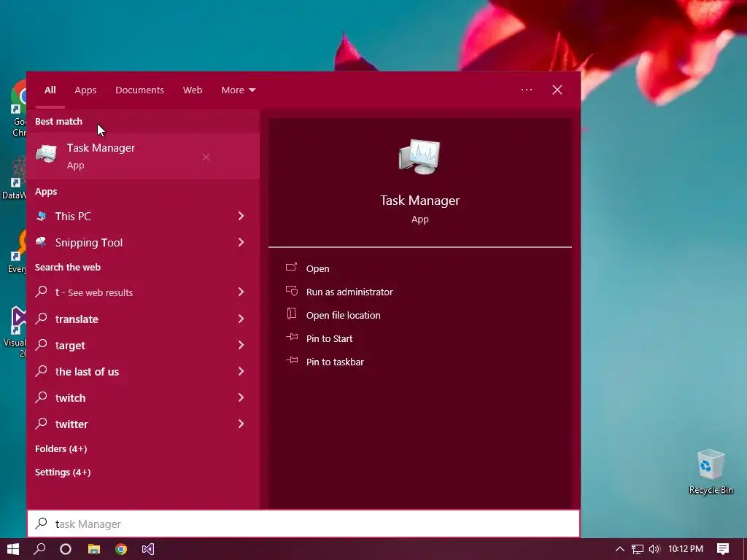Open the More filter dropdown
747x560 pixels.
coord(239,90)
